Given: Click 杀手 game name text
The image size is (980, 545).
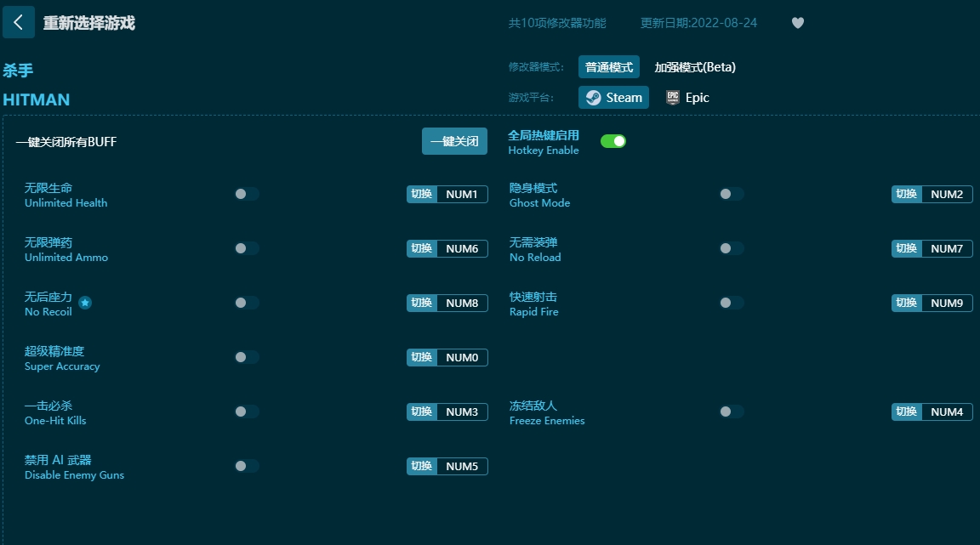Looking at the screenshot, I should coord(18,70).
